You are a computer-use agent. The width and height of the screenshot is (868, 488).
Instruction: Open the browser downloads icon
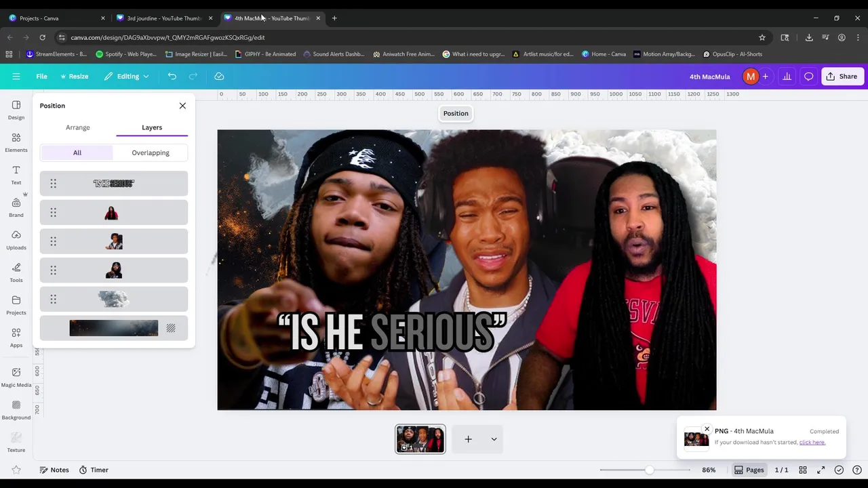click(x=808, y=37)
